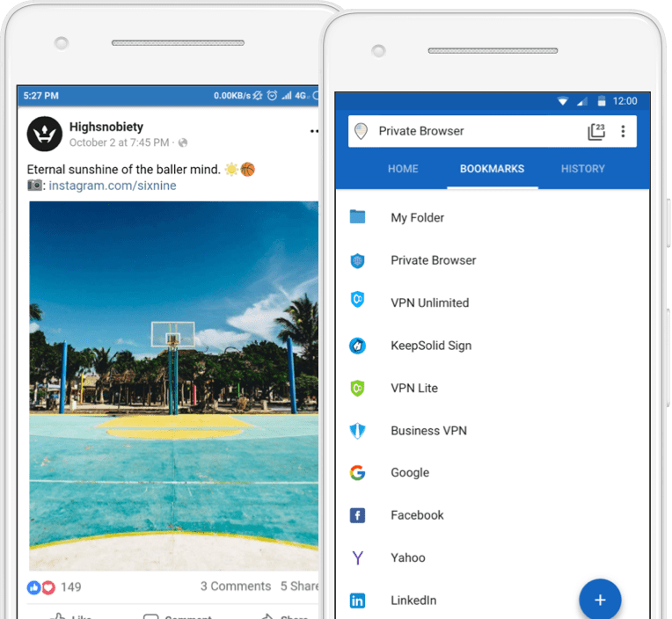Tap the Facebook logo bookmark icon
This screenshot has height=619, width=672.
(x=357, y=515)
